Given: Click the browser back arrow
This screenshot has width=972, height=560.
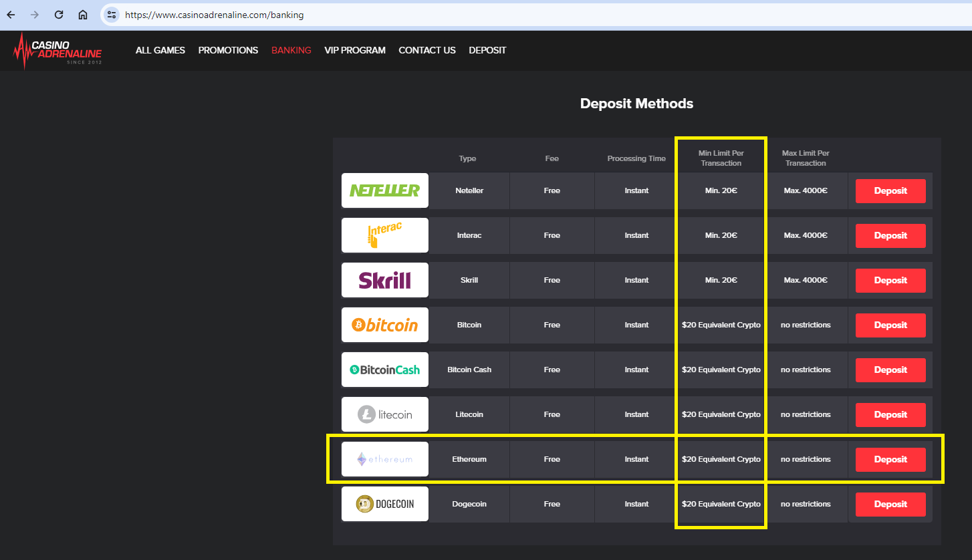Looking at the screenshot, I should pyautogui.click(x=11, y=15).
